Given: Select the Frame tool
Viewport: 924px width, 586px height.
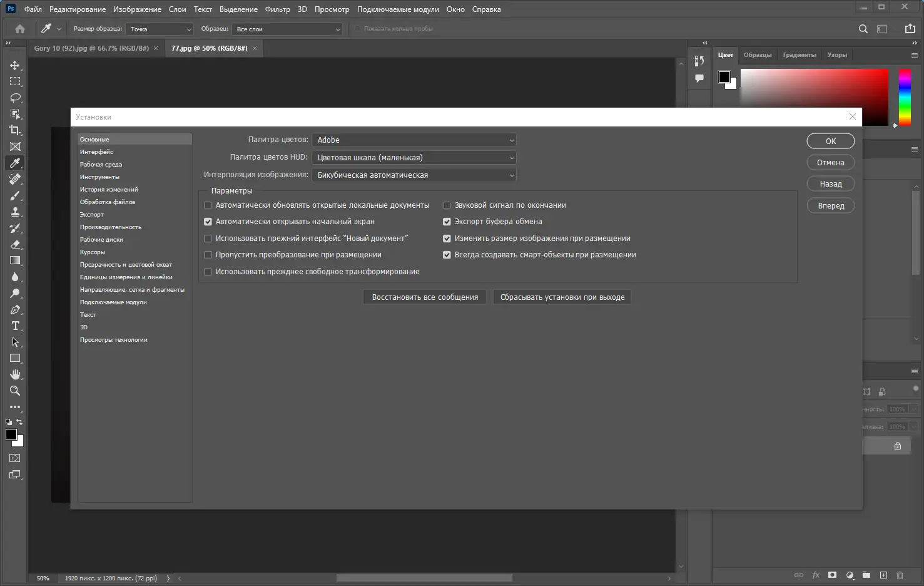Looking at the screenshot, I should pos(15,146).
